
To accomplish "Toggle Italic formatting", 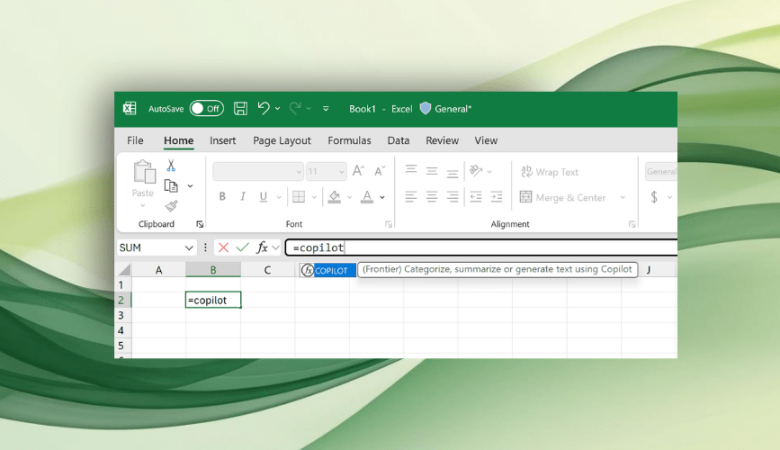I will click(243, 197).
